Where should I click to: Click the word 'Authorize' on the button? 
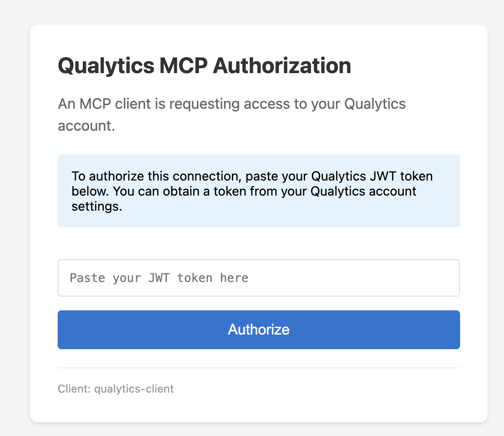point(258,330)
